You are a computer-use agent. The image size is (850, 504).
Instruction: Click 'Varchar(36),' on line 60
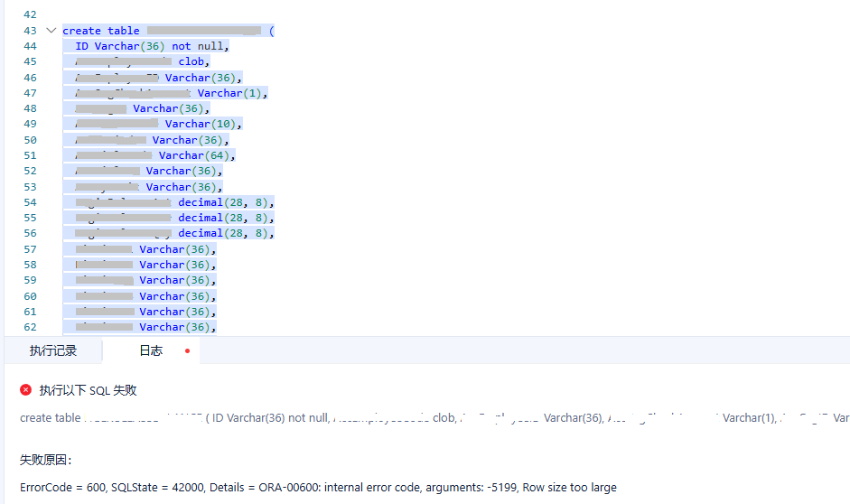pos(178,296)
